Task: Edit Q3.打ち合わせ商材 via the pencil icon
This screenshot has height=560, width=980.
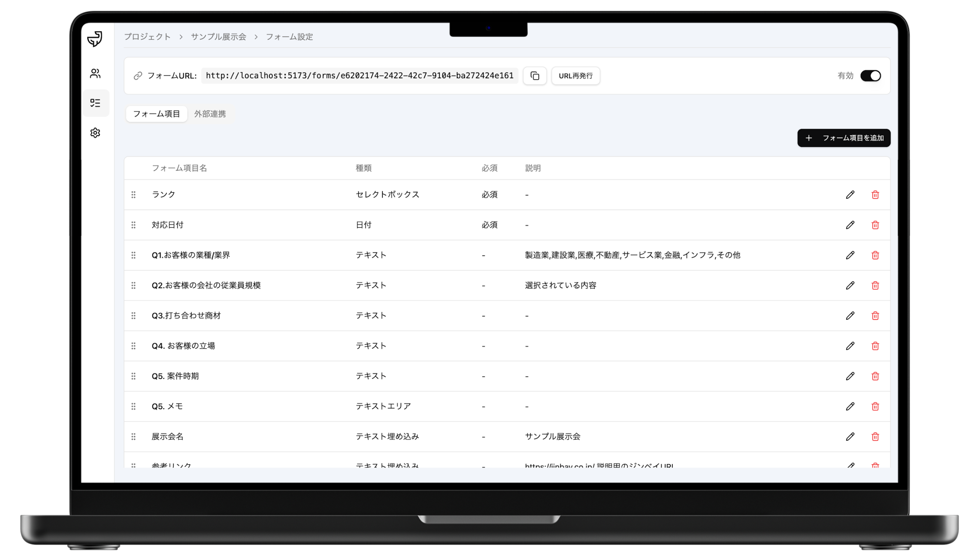Action: [x=850, y=316]
